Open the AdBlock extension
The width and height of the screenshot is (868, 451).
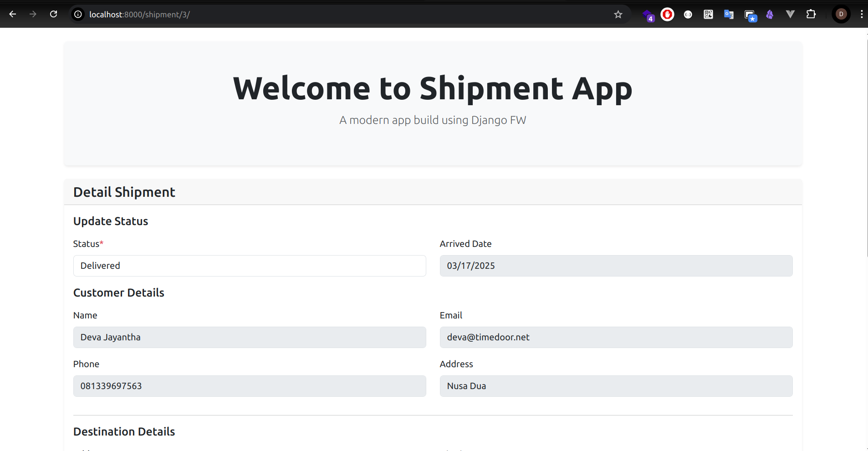click(667, 14)
